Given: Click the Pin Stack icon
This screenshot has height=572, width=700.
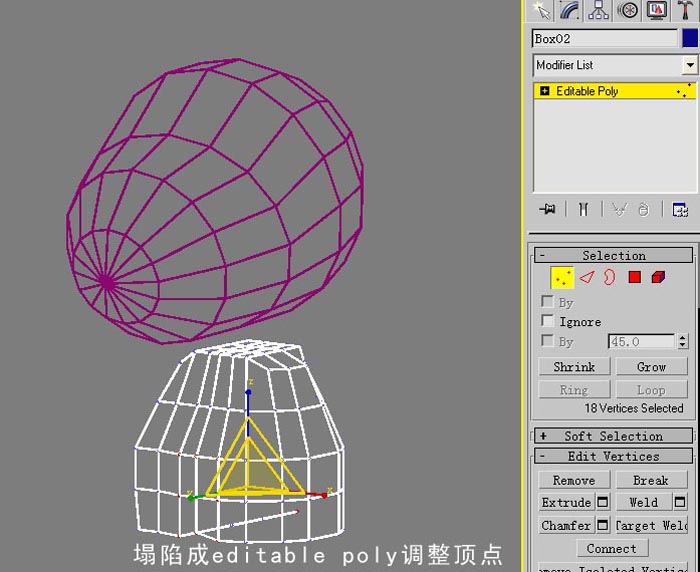Looking at the screenshot, I should pyautogui.click(x=547, y=209).
